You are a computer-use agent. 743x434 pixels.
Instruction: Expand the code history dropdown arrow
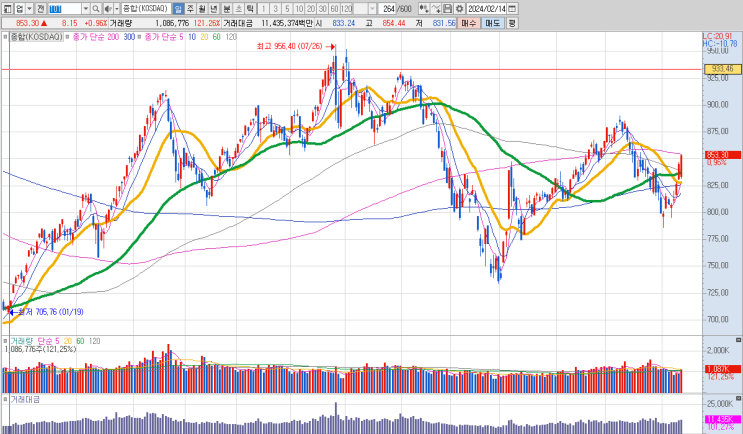point(86,9)
